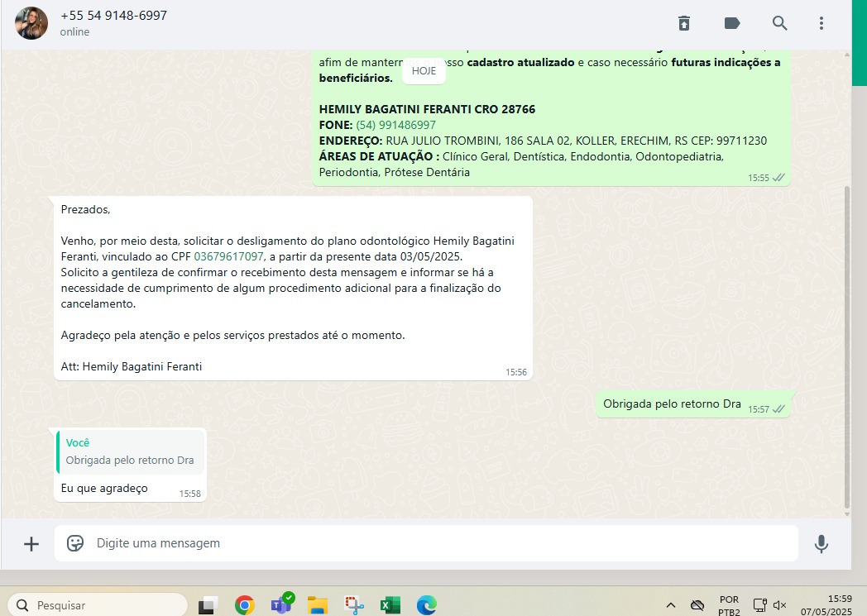This screenshot has width=867, height=616.
Task: Open contact info for +55 54 9148-6997
Action: pyautogui.click(x=113, y=16)
